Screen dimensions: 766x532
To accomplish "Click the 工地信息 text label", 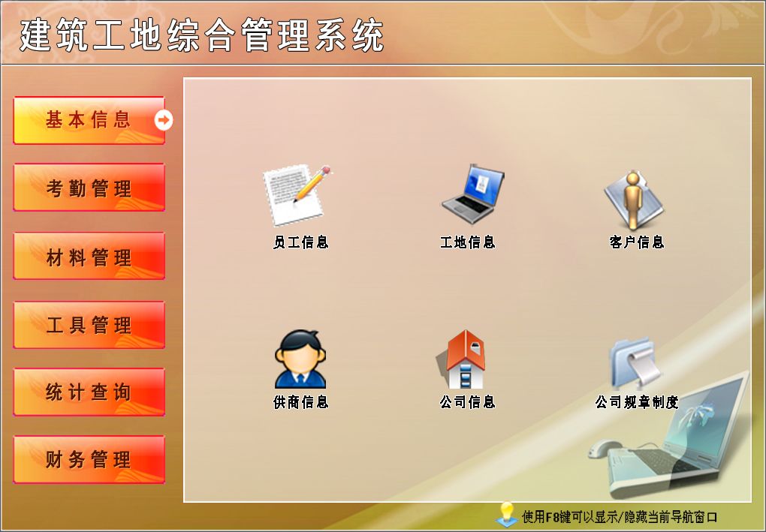I will coord(468,242).
